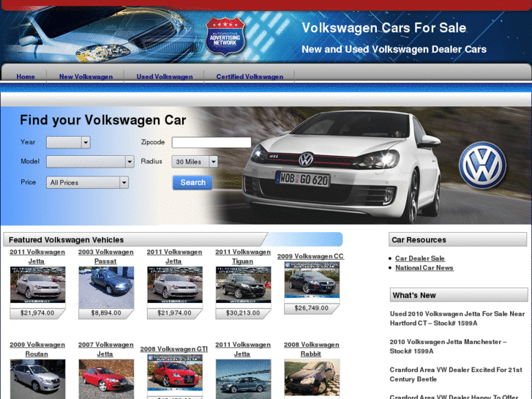532x399 pixels.
Task: Open the Car Dealer Sale link
Action: point(420,258)
